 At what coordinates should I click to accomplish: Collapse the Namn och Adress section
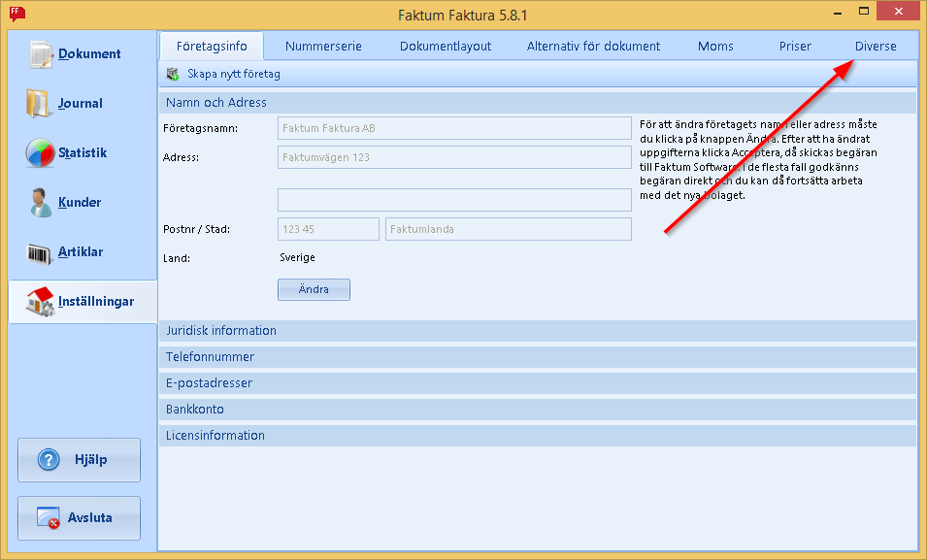(x=538, y=102)
